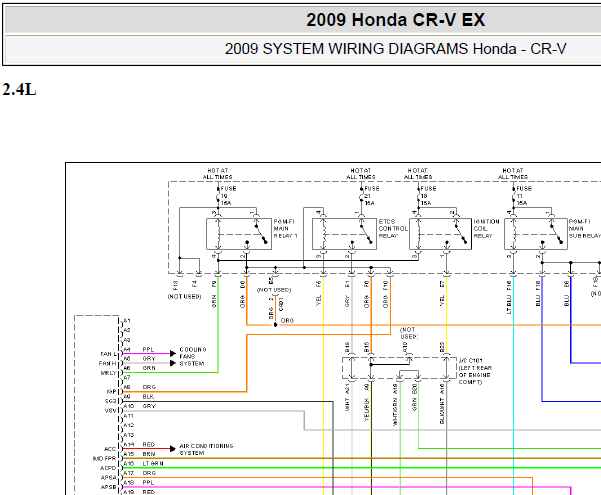Click the 'LT GRN' wire color at A16
This screenshot has height=495, width=601.
coord(153,463)
